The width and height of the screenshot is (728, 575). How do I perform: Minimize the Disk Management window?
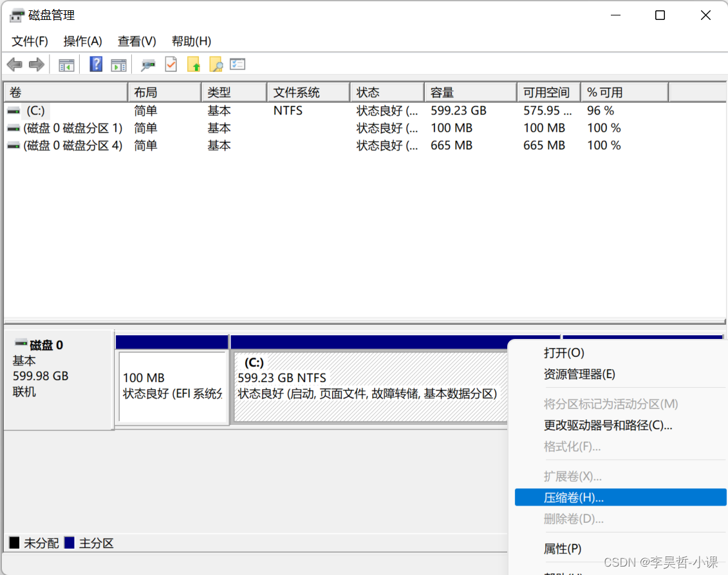pyautogui.click(x=615, y=15)
